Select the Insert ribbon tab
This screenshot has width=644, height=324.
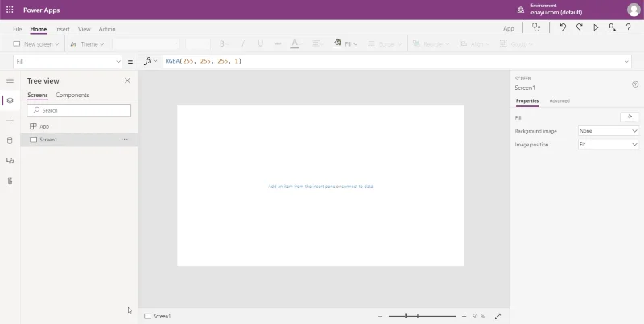click(63, 29)
